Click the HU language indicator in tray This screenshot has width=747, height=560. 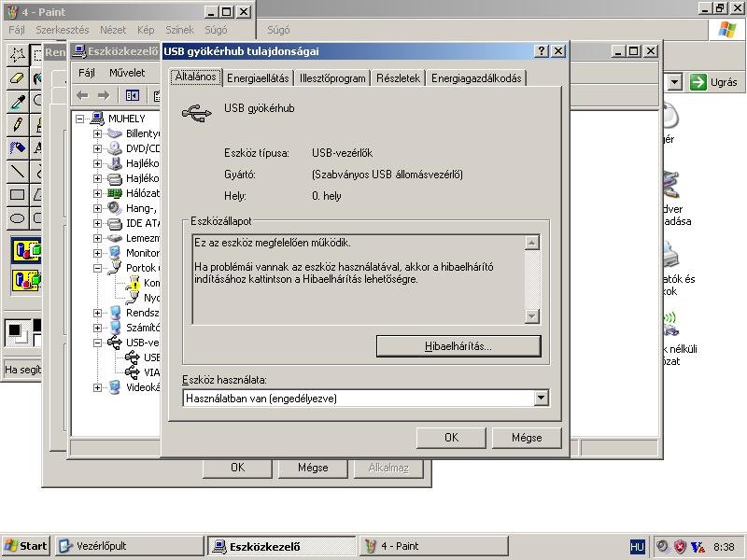coord(637,546)
